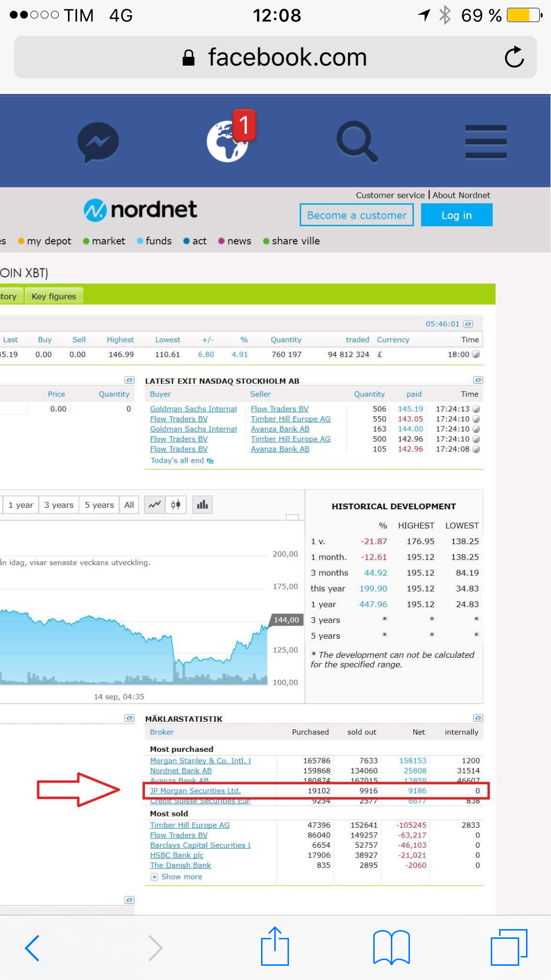Open Flow Traders BV in Most sold

pyautogui.click(x=179, y=835)
